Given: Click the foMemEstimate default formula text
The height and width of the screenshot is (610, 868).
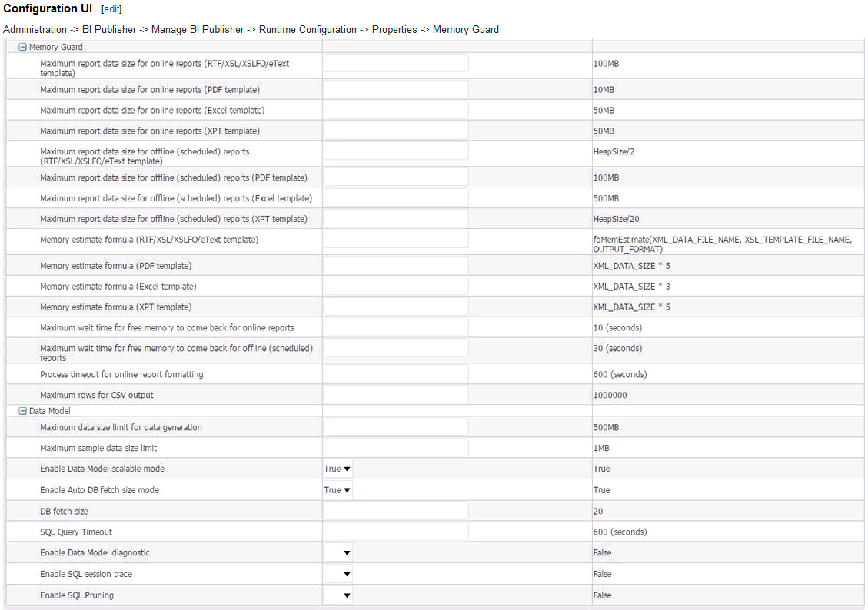Looking at the screenshot, I should pyautogui.click(x=723, y=244).
